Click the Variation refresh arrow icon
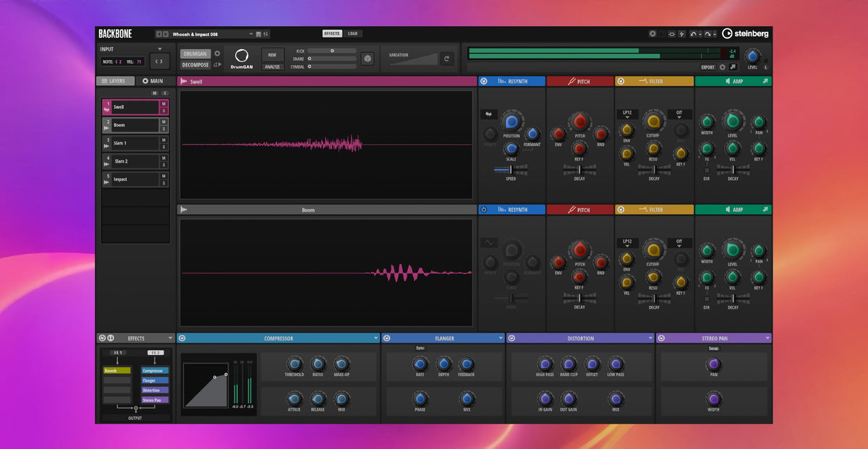The height and width of the screenshot is (449, 868). [x=447, y=59]
